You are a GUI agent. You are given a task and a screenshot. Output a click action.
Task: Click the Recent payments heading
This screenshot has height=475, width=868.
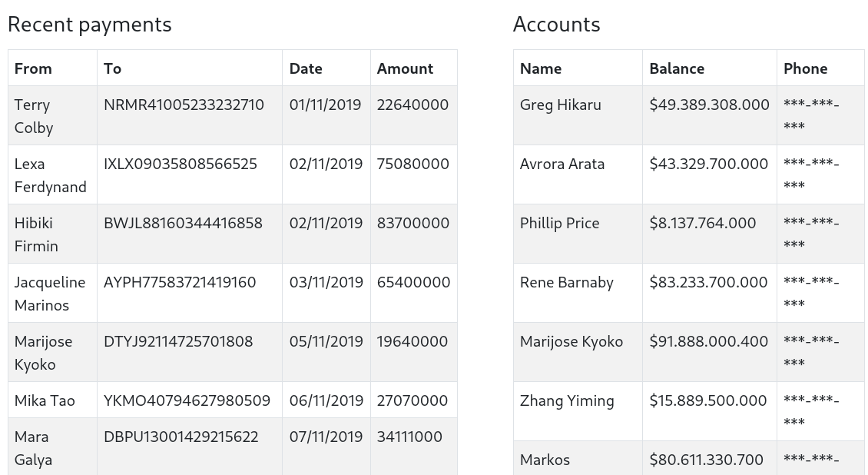click(x=90, y=25)
